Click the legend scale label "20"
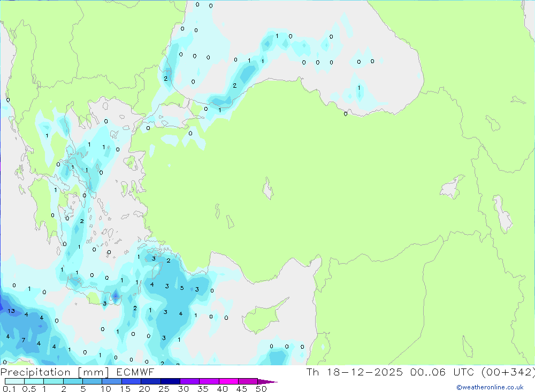 [x=144, y=389]
